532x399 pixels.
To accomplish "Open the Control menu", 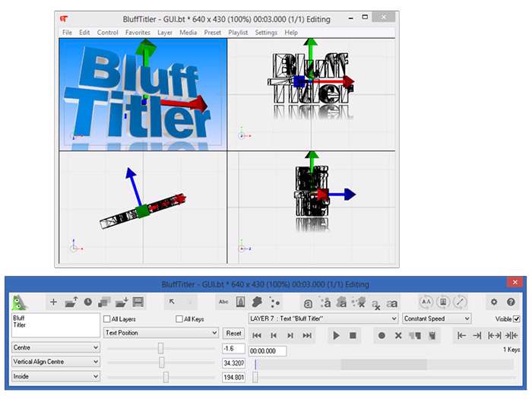I will coord(108,33).
